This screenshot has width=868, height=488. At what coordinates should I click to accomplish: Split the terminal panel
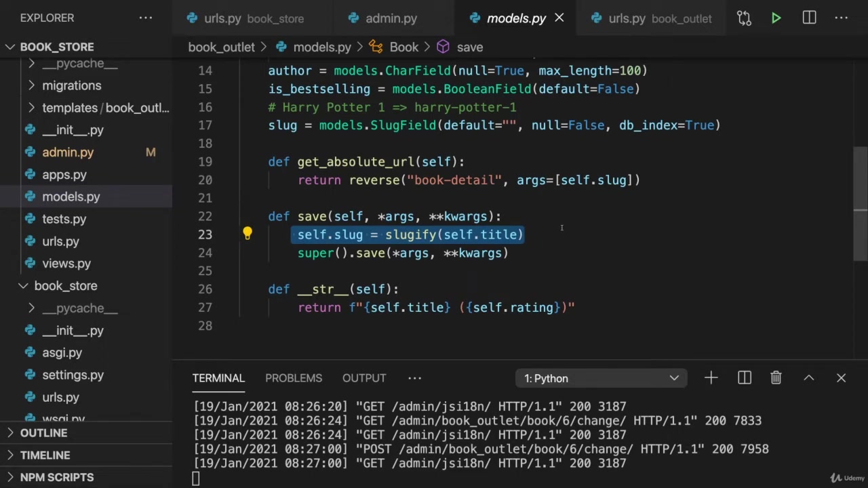[745, 378]
